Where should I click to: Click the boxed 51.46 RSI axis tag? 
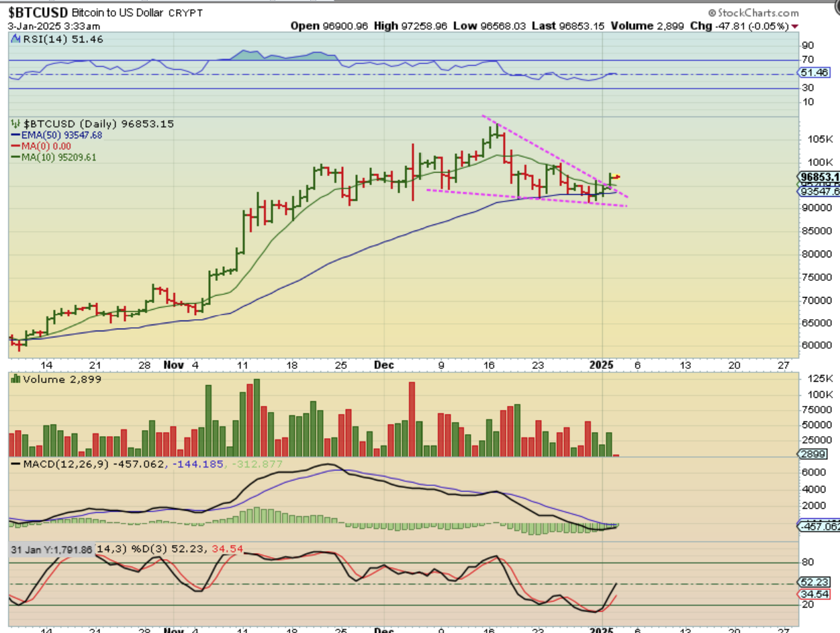(x=812, y=73)
